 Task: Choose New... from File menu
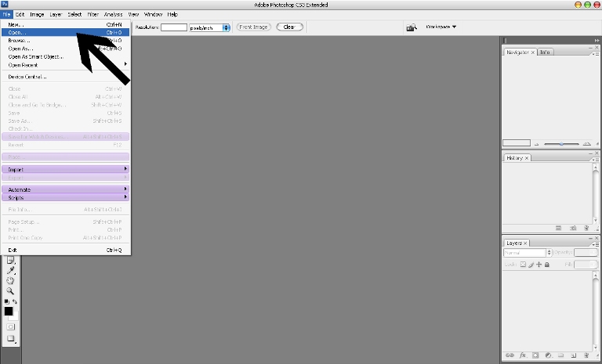pos(65,24)
